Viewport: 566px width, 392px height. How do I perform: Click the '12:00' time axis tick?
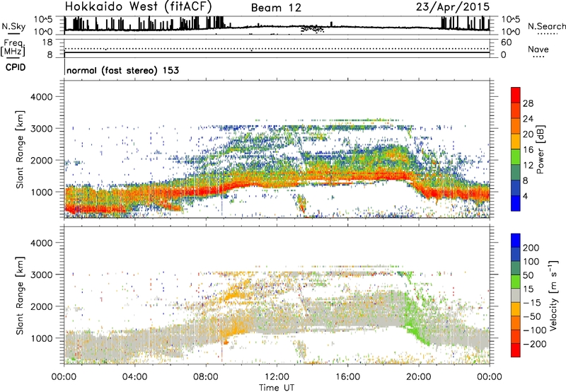(x=277, y=377)
